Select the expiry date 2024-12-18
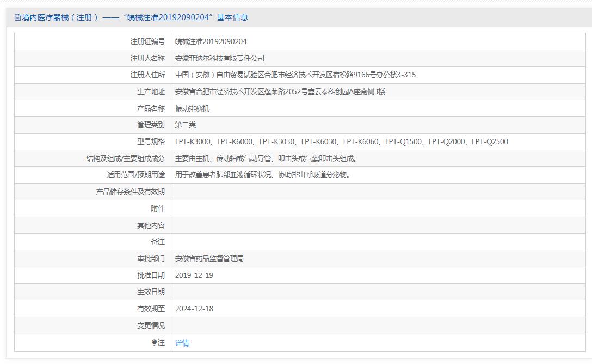Screen dimensions: 592x364 [194, 309]
